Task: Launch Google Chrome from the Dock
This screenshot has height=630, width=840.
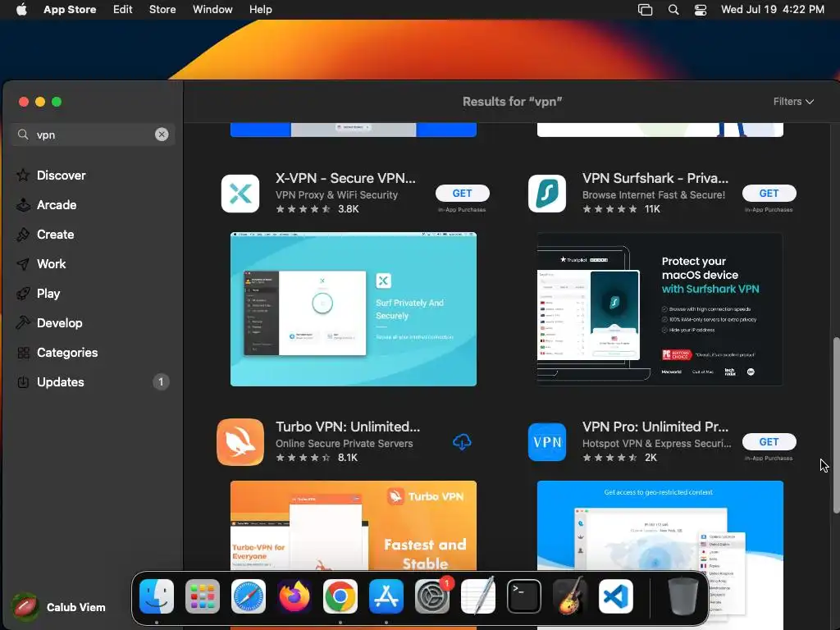Action: pyautogui.click(x=340, y=596)
